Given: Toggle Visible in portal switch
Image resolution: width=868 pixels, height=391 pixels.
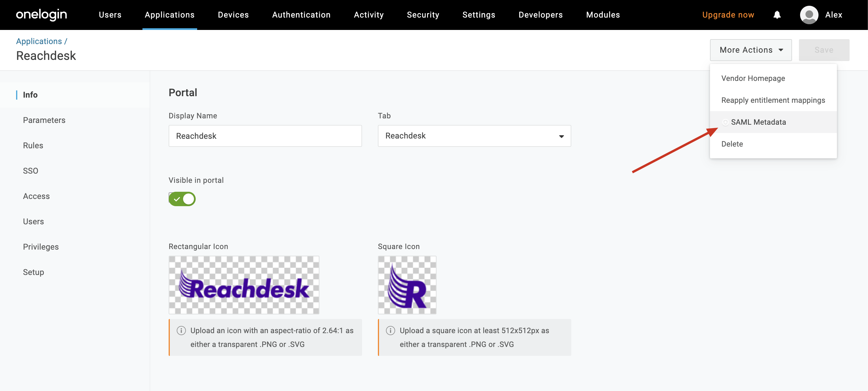Looking at the screenshot, I should coord(182,199).
